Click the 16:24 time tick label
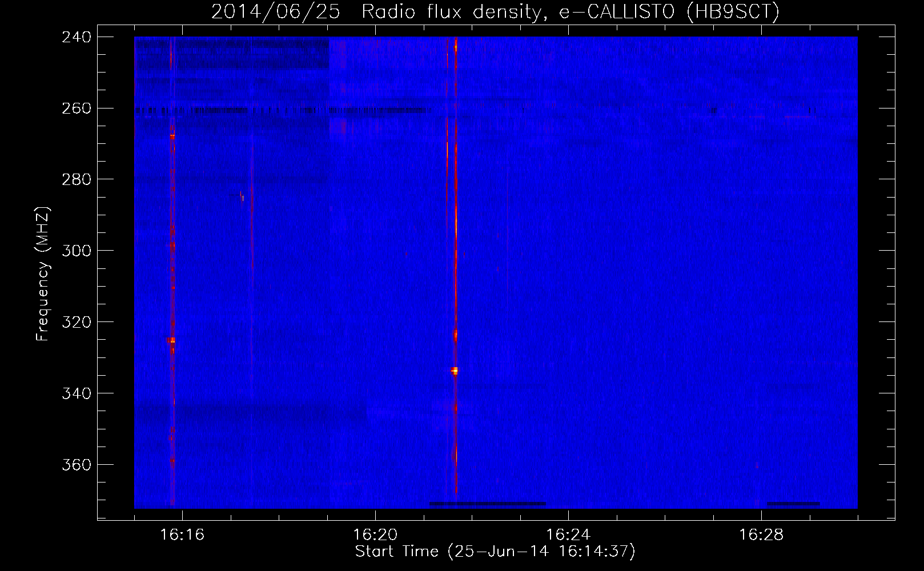 point(568,535)
